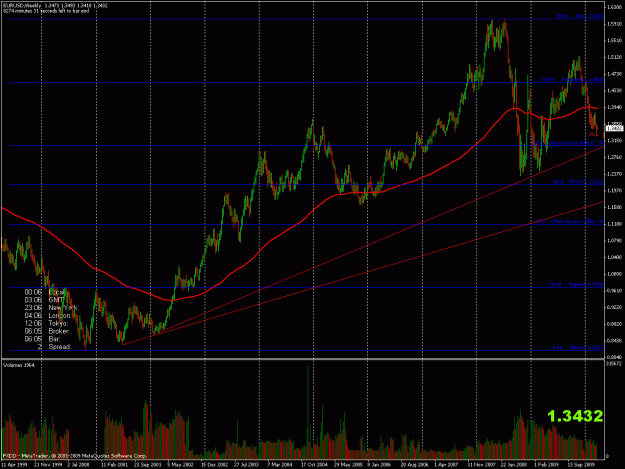Screen dimensions: 625x469
Task: Click the 1.6300 price axis label
Action: [x=615, y=7]
